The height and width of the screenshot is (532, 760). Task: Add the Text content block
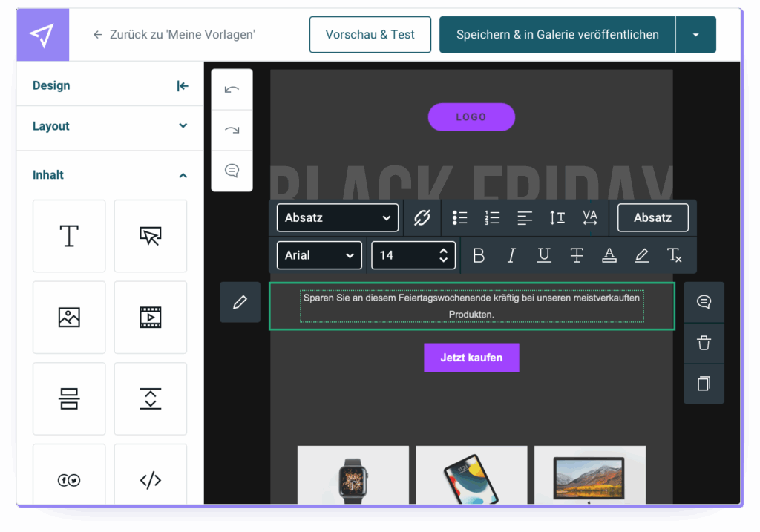[69, 236]
